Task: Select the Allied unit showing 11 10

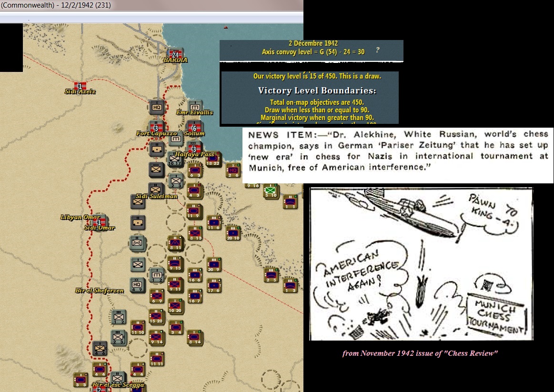Action: click(138, 327)
